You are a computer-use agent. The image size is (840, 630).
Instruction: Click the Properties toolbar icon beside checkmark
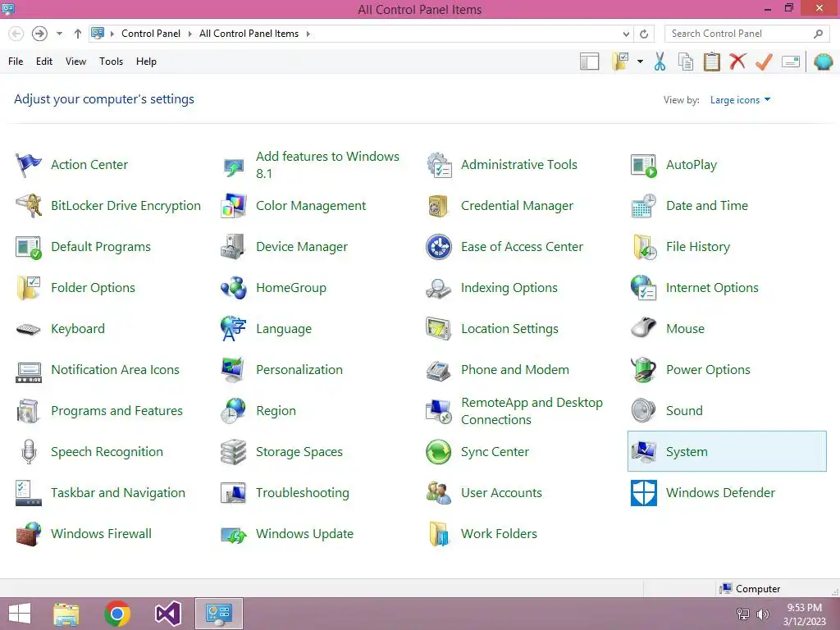point(791,62)
